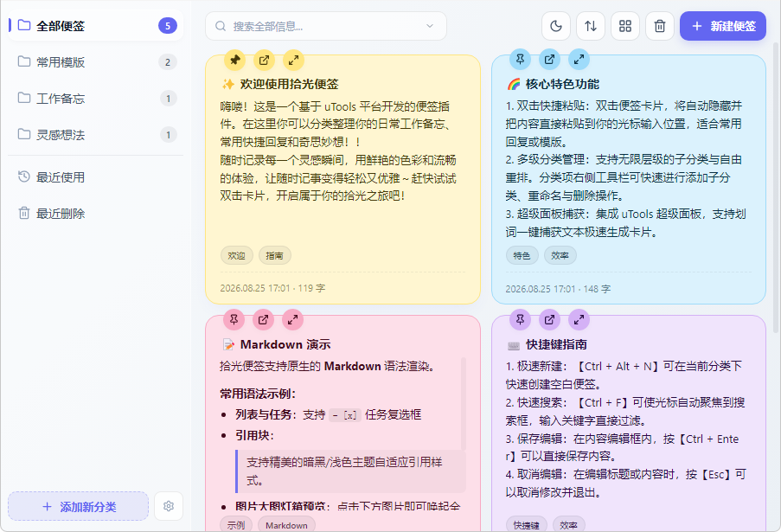Click the quote block 支持精美的暗黑/浅色主题
This screenshot has width=781, height=532.
350,471
